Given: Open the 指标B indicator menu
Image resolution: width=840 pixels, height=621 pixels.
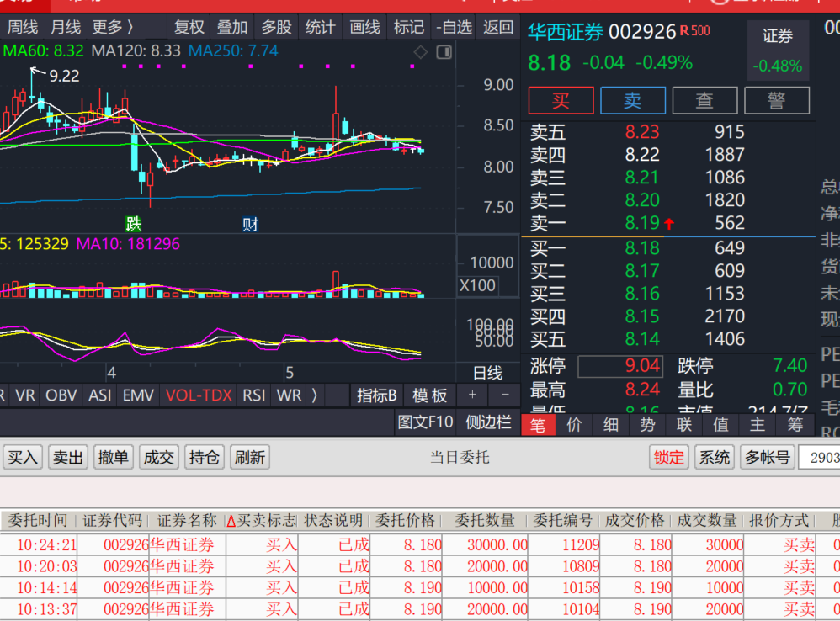Looking at the screenshot, I should click(376, 395).
